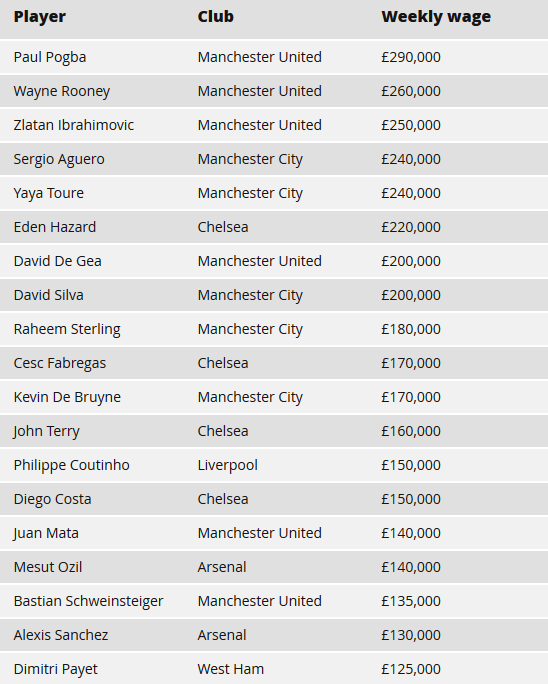Click the Player column header
This screenshot has width=548, height=684.
click(x=40, y=17)
